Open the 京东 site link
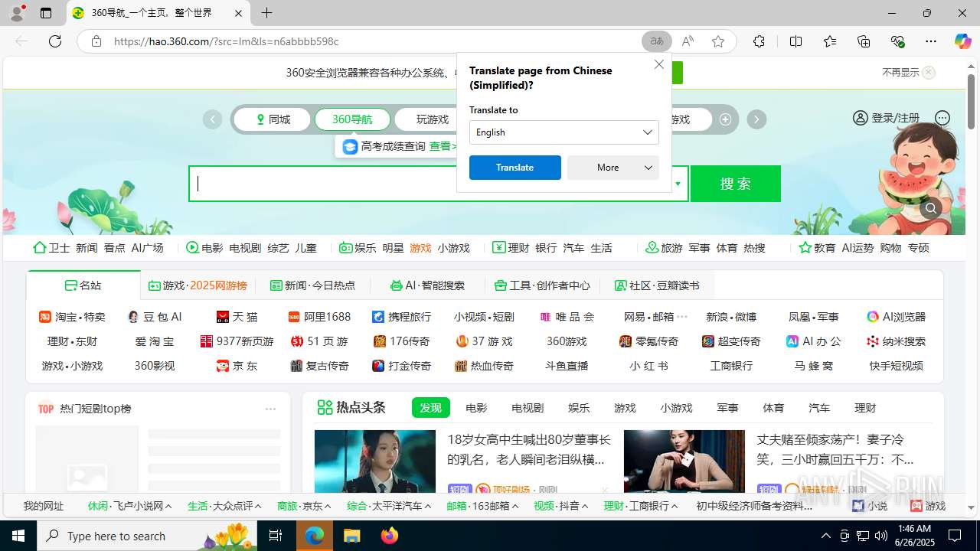The image size is (980, 551). pyautogui.click(x=237, y=366)
